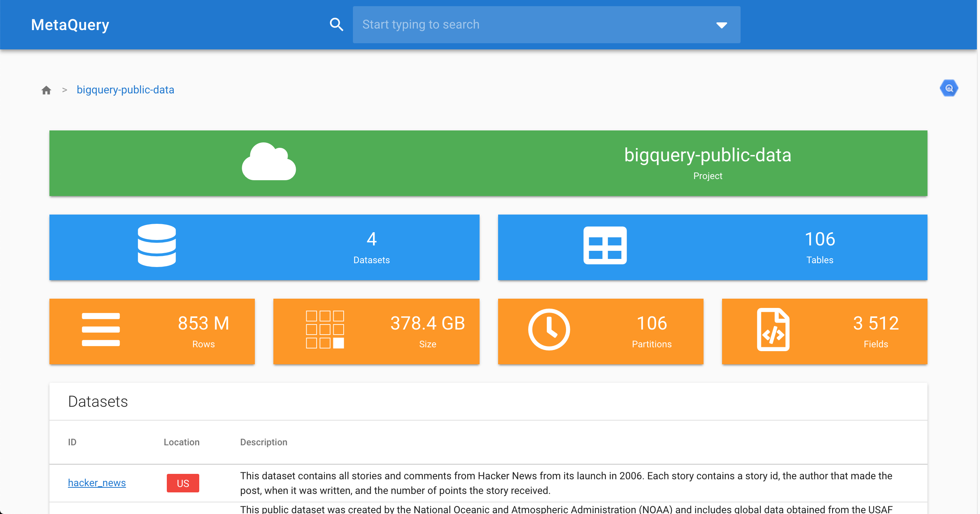Image resolution: width=980 pixels, height=514 pixels.
Task: Open the bigquery-public-data breadcrumb link
Action: [125, 90]
